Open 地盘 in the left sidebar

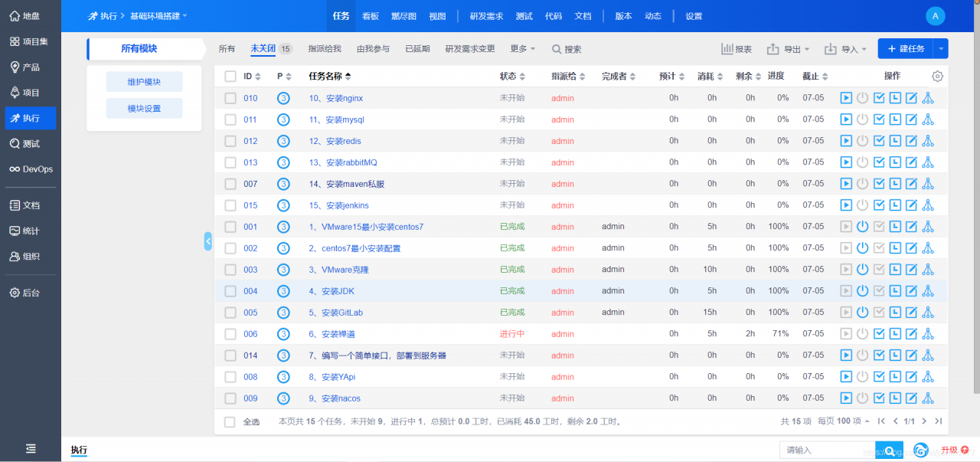(x=31, y=16)
